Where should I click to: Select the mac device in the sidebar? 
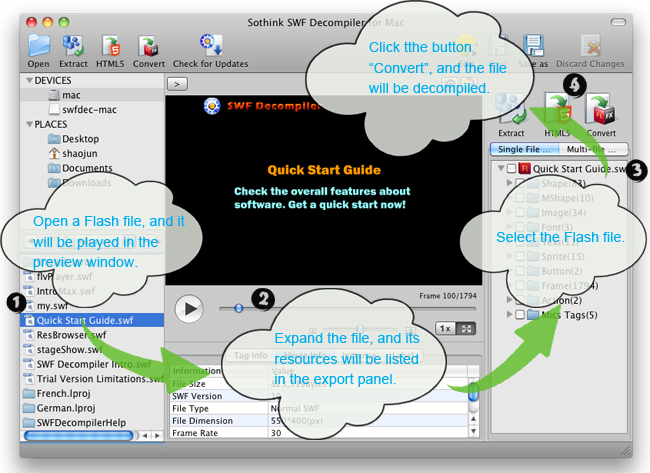pos(92,95)
